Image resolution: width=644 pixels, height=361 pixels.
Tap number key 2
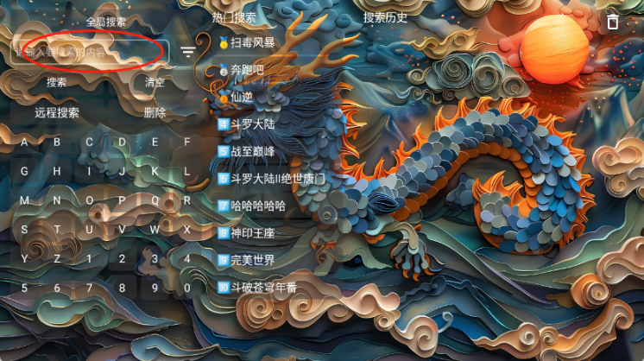pyautogui.click(x=122, y=259)
